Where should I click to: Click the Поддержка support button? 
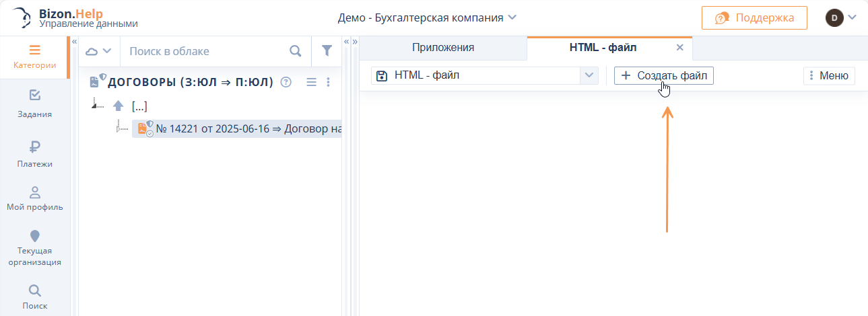[754, 17]
